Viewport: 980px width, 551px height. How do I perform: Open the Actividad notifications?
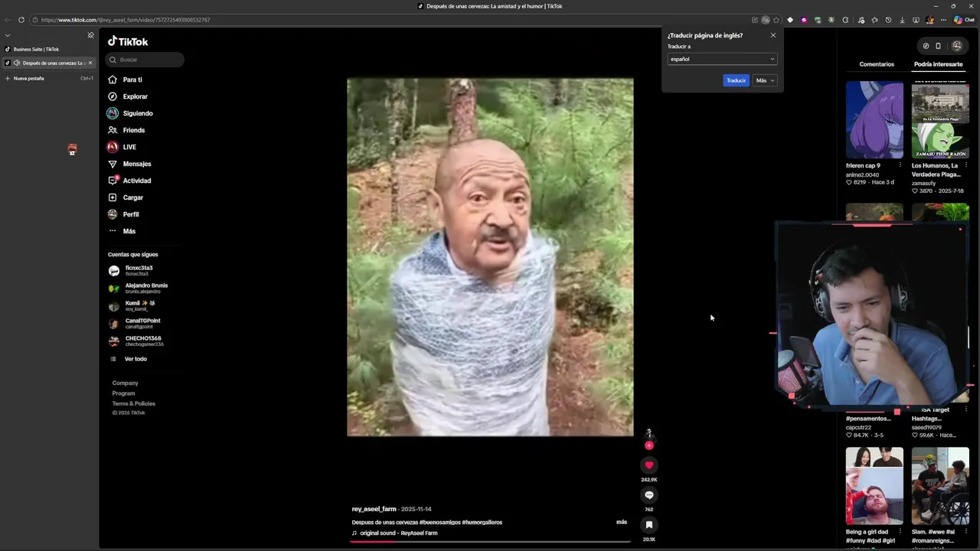tap(129, 181)
